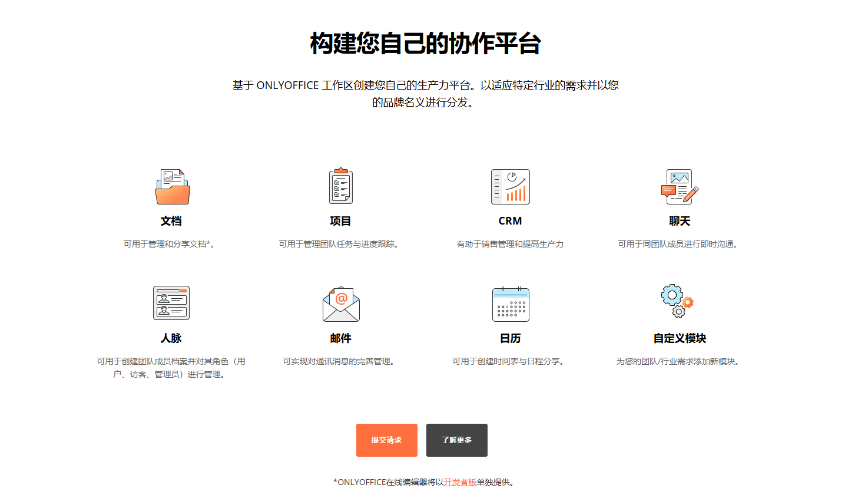Click the subtitle paragraph about ONLYOFFICE 工作区

click(425, 94)
